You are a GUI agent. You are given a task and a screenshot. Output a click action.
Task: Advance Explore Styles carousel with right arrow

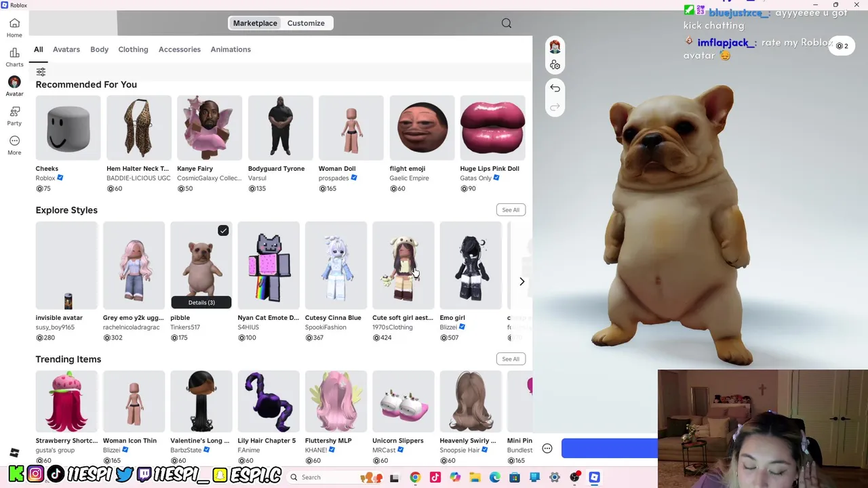(521, 281)
